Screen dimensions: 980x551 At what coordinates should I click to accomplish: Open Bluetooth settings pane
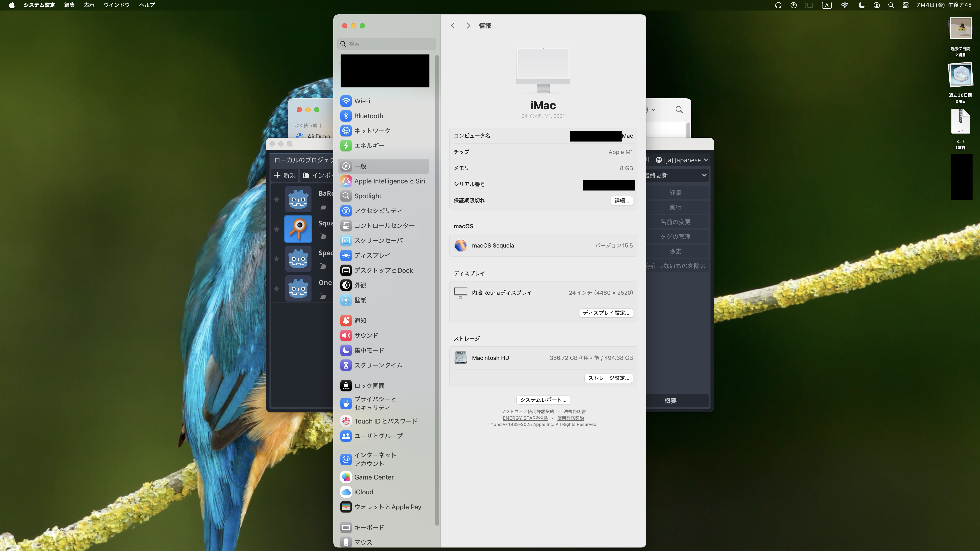(x=383, y=116)
